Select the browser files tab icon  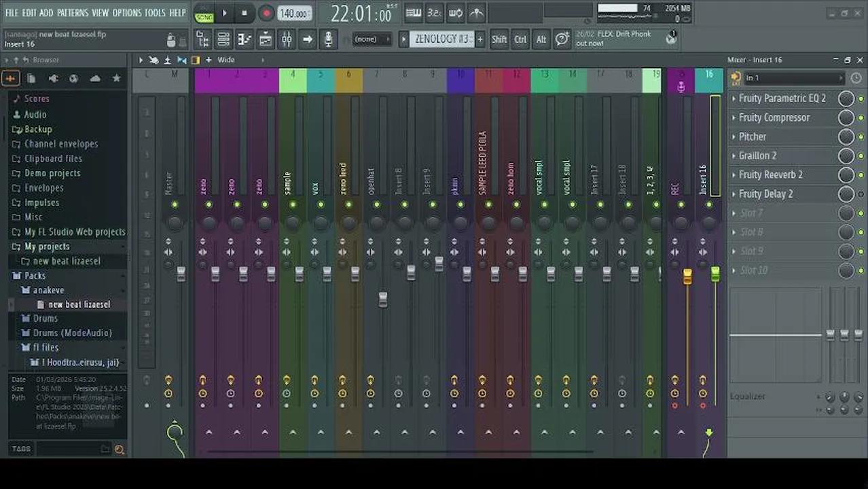(31, 79)
